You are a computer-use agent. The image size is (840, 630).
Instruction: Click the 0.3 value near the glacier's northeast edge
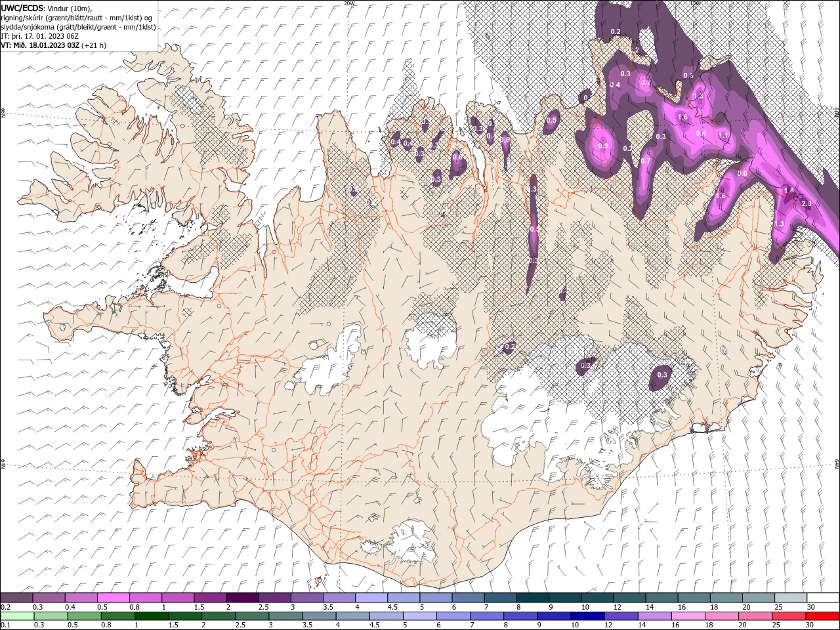662,375
